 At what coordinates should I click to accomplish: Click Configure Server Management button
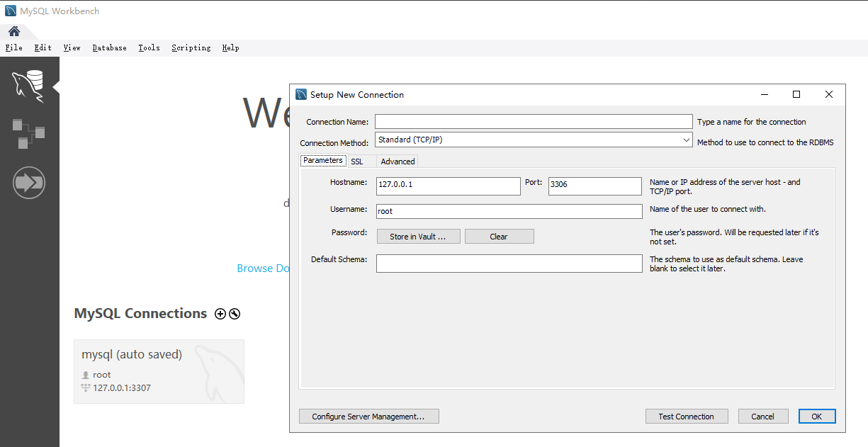[368, 417]
